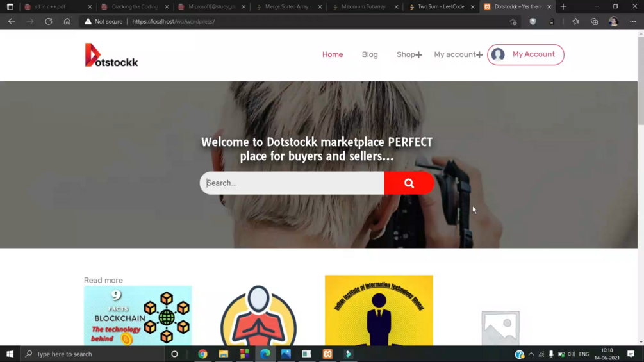Image resolution: width=644 pixels, height=362 pixels.
Task: Close the Two Sum - LeetCode tab
Action: click(x=472, y=7)
